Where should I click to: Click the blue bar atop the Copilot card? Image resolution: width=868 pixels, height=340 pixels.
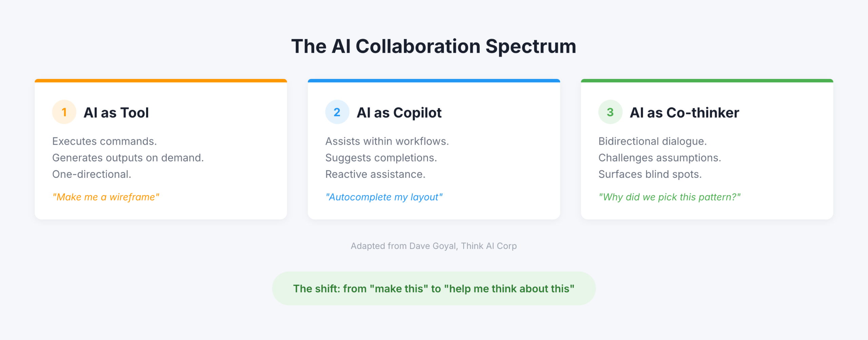[434, 81]
